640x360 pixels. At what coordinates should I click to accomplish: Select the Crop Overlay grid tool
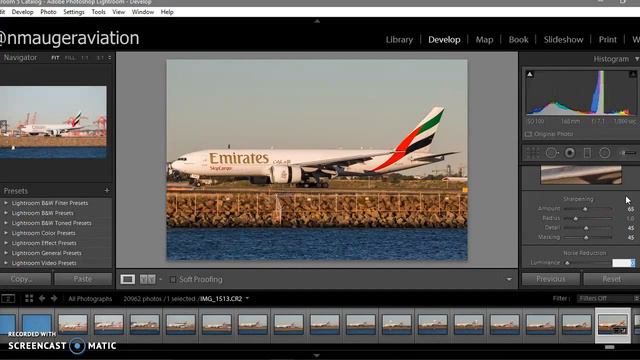point(533,153)
